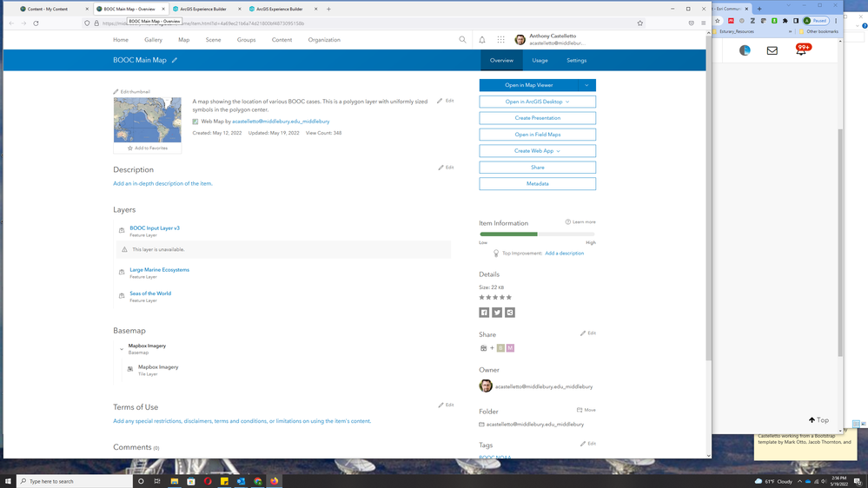The width and height of the screenshot is (868, 488).
Task: Open Outlook from the taskbar
Action: pyautogui.click(x=241, y=481)
